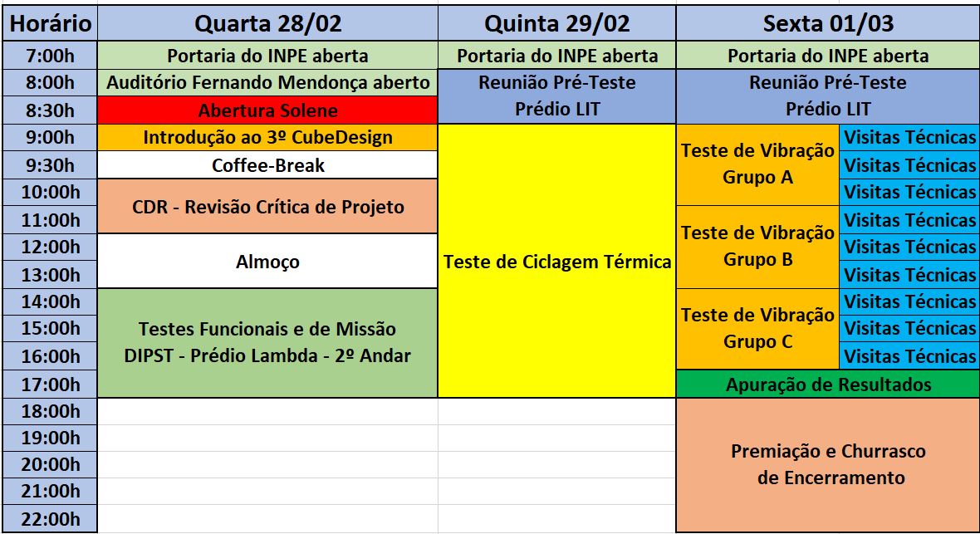Select the Introdução ao 3º CubeDesign cell
The image size is (980, 534).
[x=267, y=137]
